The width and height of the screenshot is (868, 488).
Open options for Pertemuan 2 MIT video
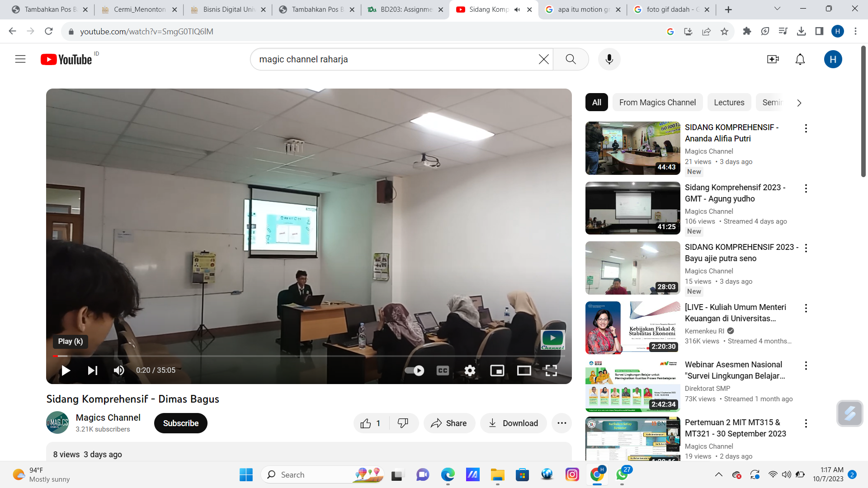point(806,423)
